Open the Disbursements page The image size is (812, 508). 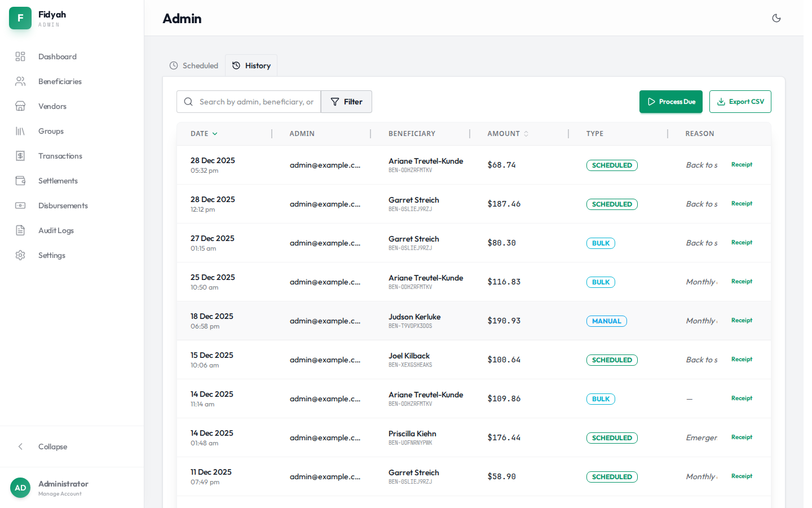[x=63, y=205]
